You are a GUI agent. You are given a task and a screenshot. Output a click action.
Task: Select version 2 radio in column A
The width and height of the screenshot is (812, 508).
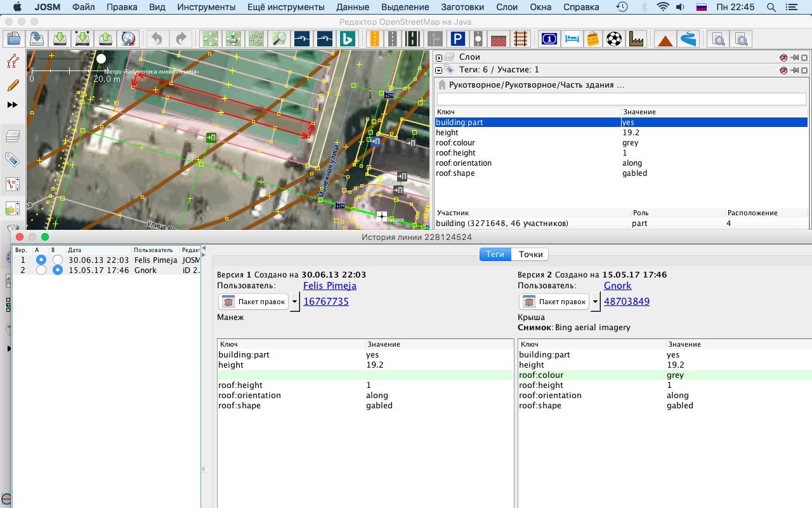(41, 270)
